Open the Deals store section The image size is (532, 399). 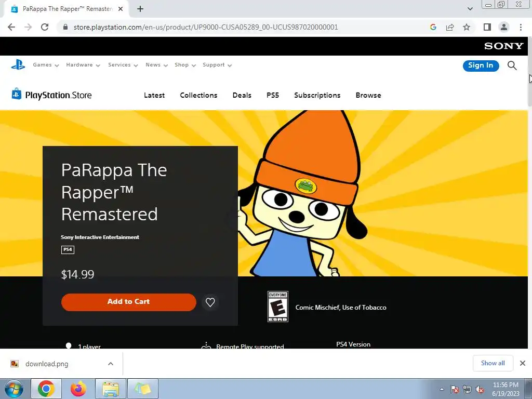pyautogui.click(x=242, y=95)
